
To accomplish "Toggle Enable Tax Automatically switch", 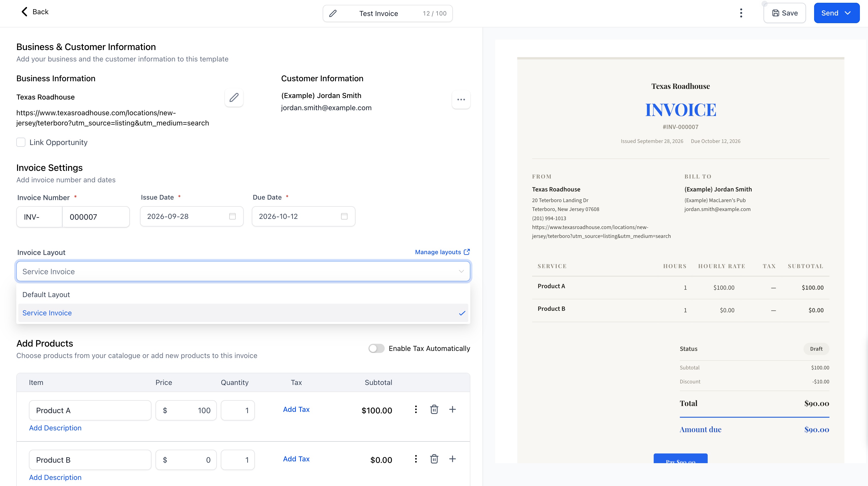I will 376,348.
